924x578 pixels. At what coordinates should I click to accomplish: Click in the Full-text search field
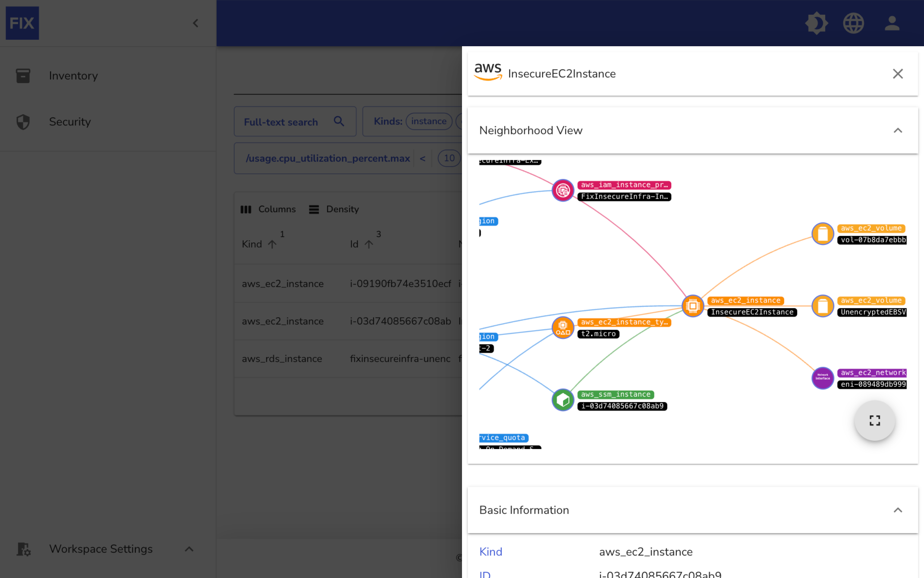point(295,122)
